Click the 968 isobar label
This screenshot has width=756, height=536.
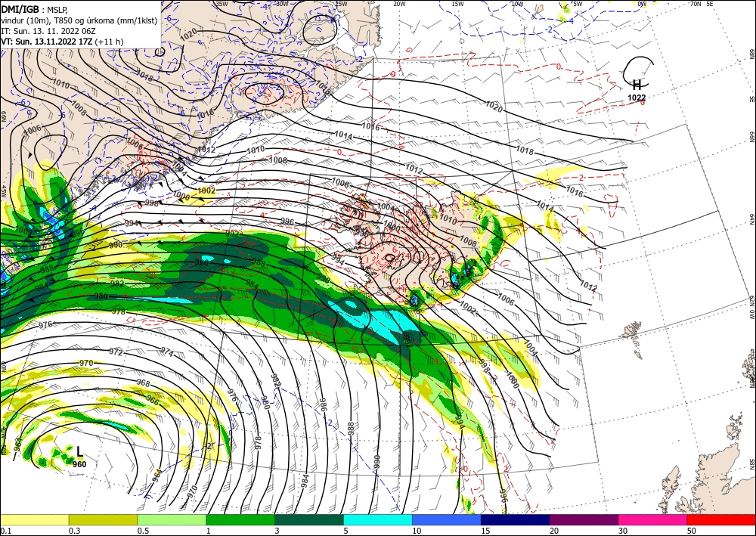click(x=143, y=383)
